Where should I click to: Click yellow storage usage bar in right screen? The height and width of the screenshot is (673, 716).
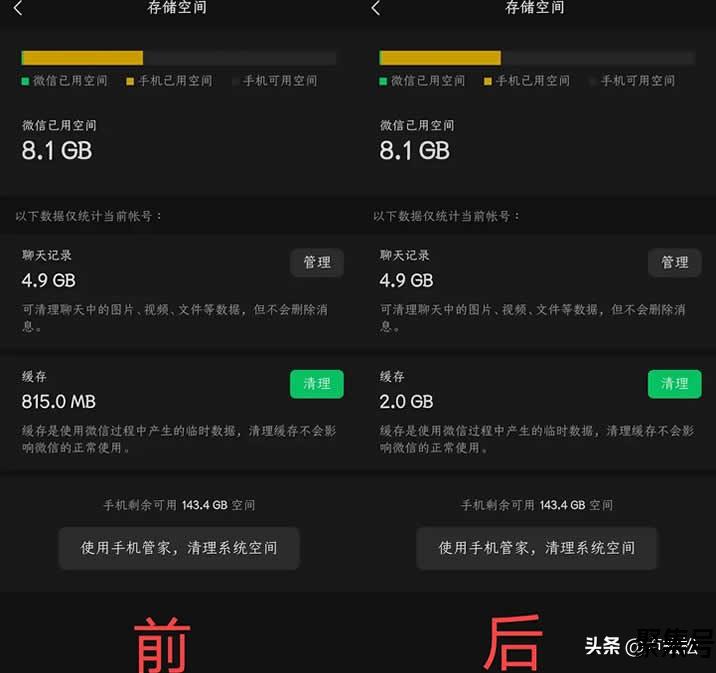pyautogui.click(x=440, y=58)
